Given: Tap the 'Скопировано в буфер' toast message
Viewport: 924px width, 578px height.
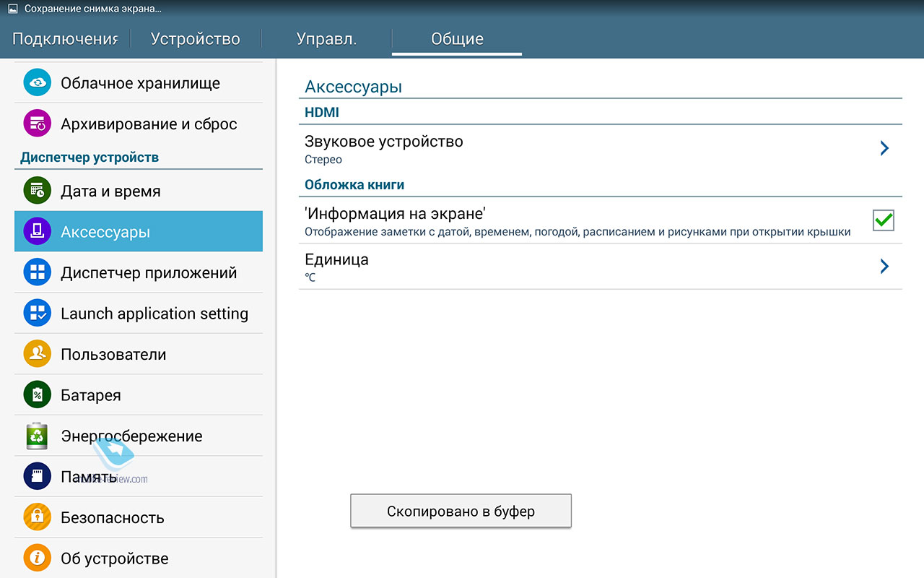Looking at the screenshot, I should [461, 512].
